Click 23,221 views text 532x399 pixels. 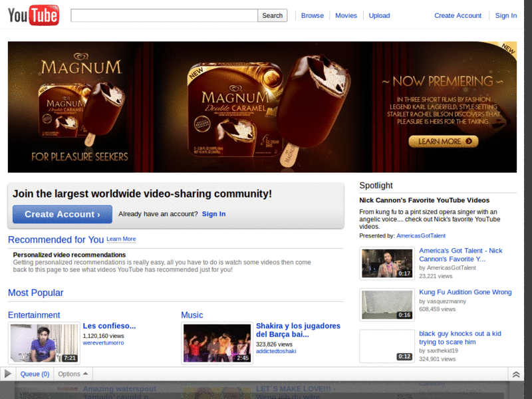pos(436,276)
